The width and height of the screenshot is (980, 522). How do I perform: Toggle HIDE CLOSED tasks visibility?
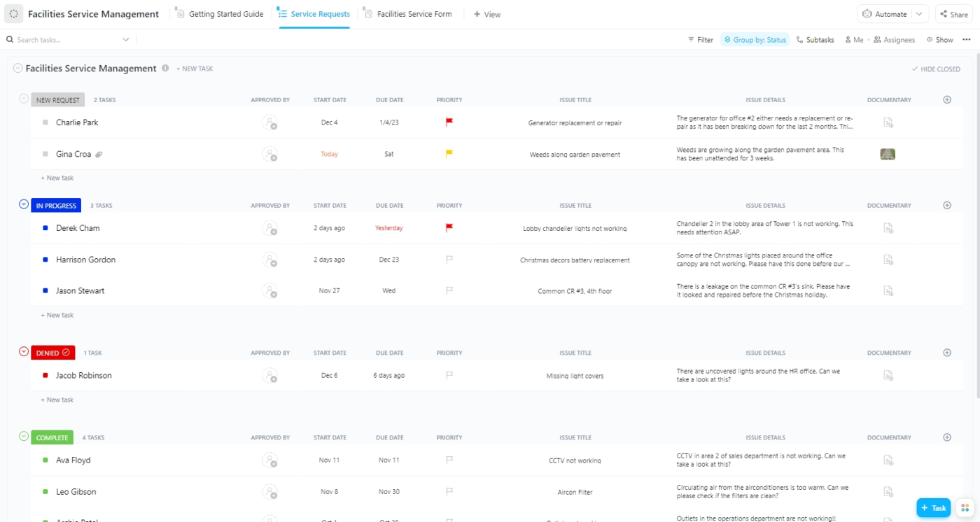coord(936,69)
